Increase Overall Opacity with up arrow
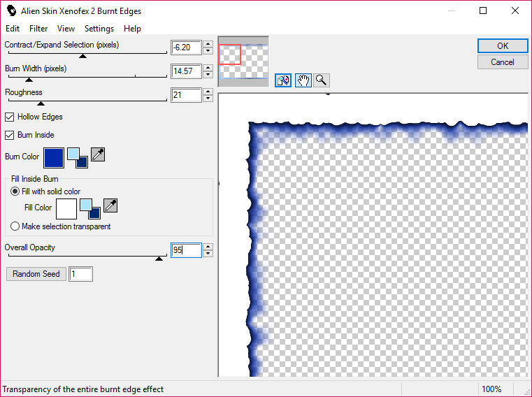 pos(208,247)
